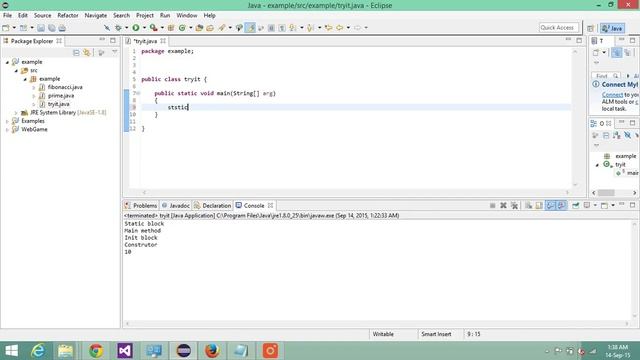Screen dimensions: 640x360
Task: Click the Terminate console icon
Action: point(492,205)
